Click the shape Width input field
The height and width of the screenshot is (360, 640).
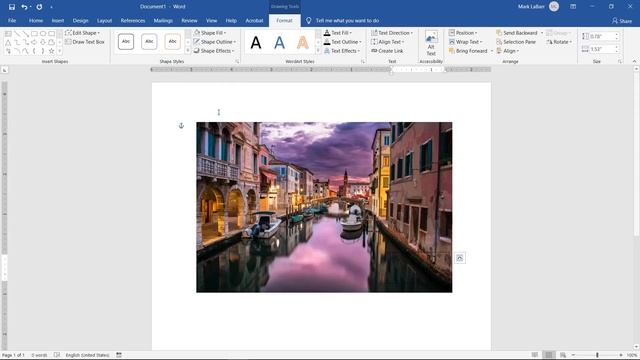tap(602, 49)
